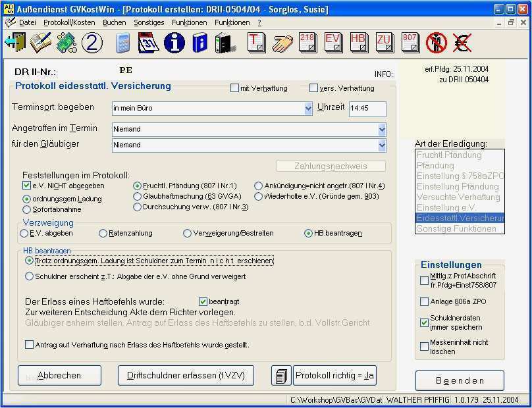Select 'Eidesstattl.Versicherung' in Erledigung list
Image resolution: width=532 pixels, height=408 pixels.
click(x=460, y=218)
